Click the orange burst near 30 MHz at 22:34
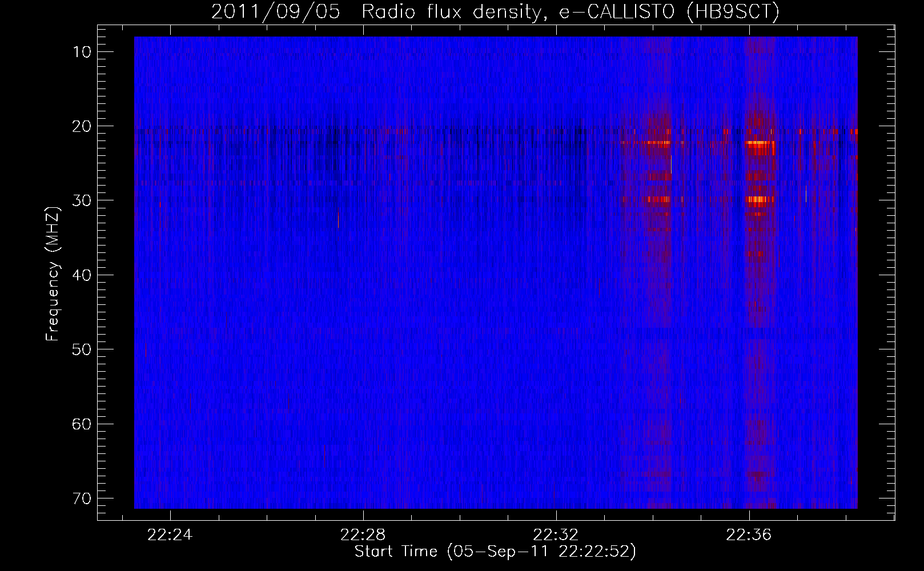 coord(658,199)
